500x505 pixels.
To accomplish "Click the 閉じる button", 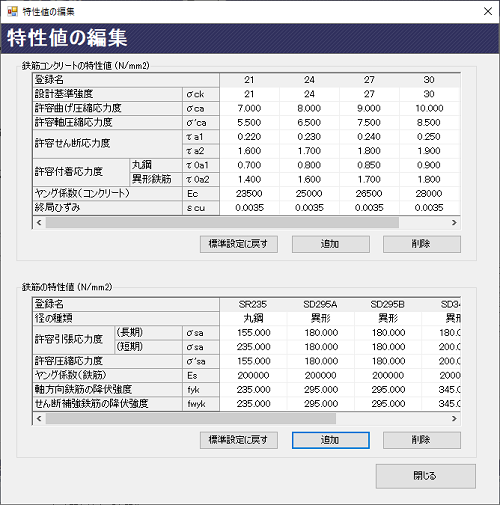I will pos(426,476).
